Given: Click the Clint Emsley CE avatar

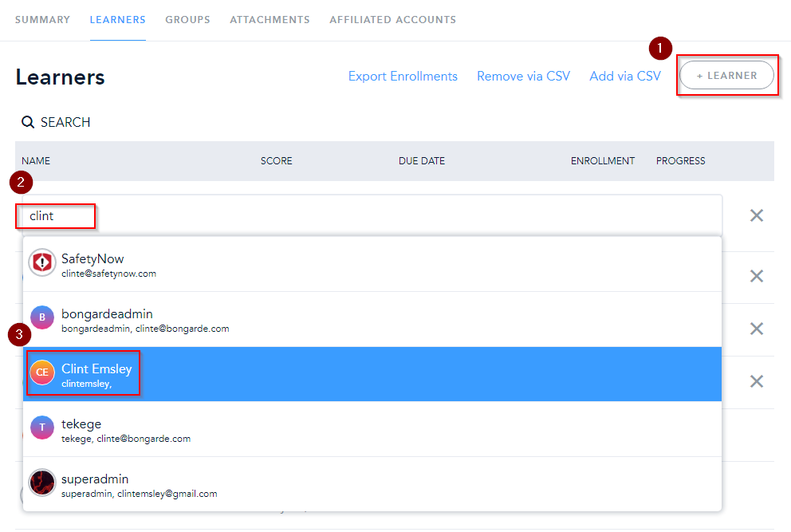Looking at the screenshot, I should tap(42, 372).
